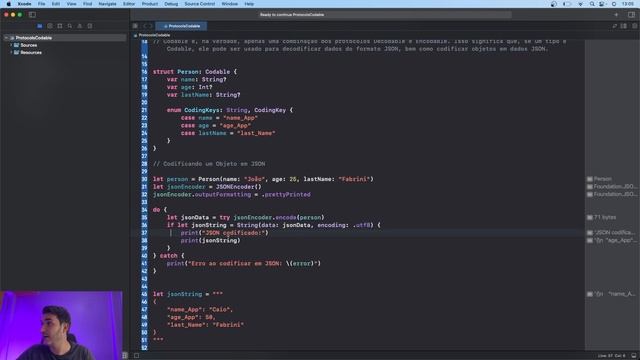Click the let jsonString line 45
The width and height of the screenshot is (640, 360).
(188, 294)
